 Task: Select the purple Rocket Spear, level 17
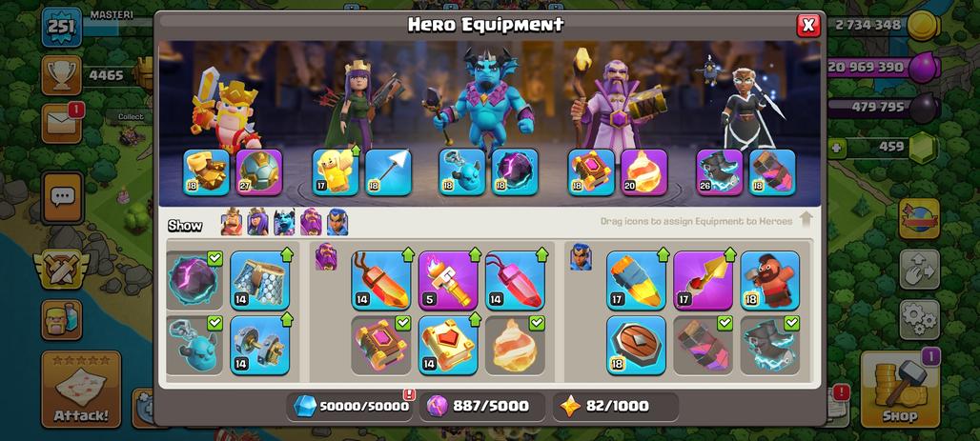(x=704, y=280)
